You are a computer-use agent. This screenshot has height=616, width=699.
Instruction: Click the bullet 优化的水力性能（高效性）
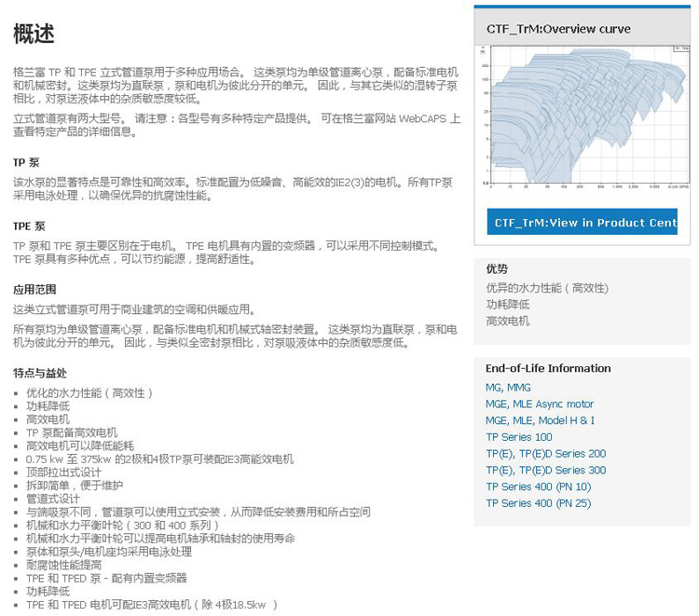[89, 392]
